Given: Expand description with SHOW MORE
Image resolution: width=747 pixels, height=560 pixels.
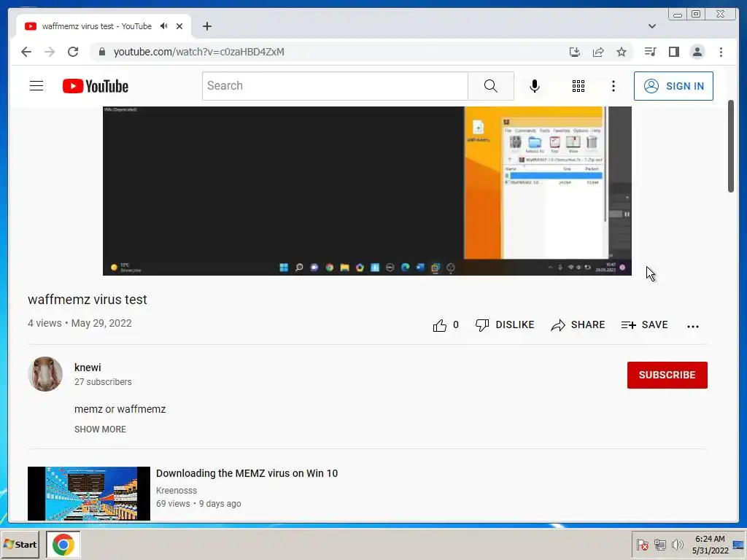Looking at the screenshot, I should click(100, 429).
